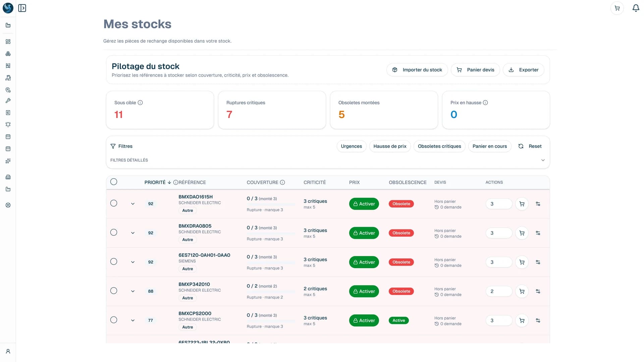
Task: Open settings sliders for BMXP342010 row
Action: [538, 291]
